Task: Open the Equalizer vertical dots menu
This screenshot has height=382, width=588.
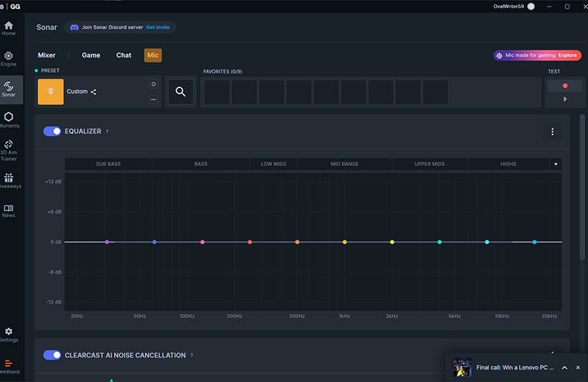Action: (x=552, y=131)
